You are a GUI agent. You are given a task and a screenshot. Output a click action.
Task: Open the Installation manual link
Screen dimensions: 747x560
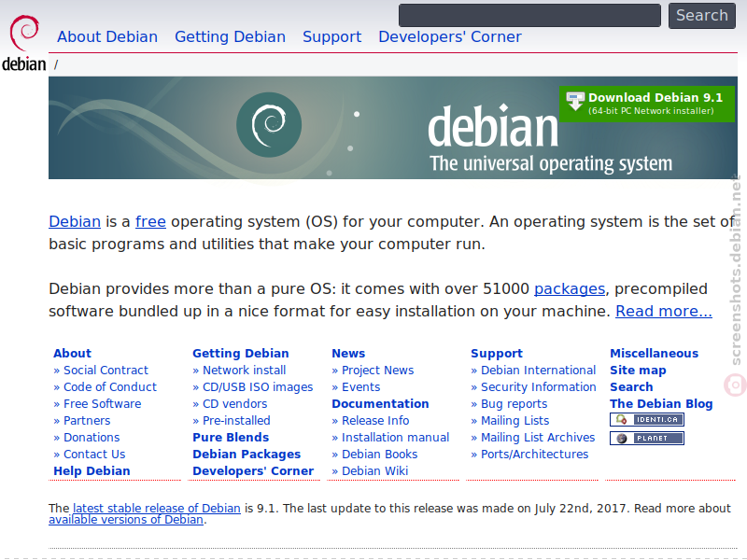click(x=395, y=437)
